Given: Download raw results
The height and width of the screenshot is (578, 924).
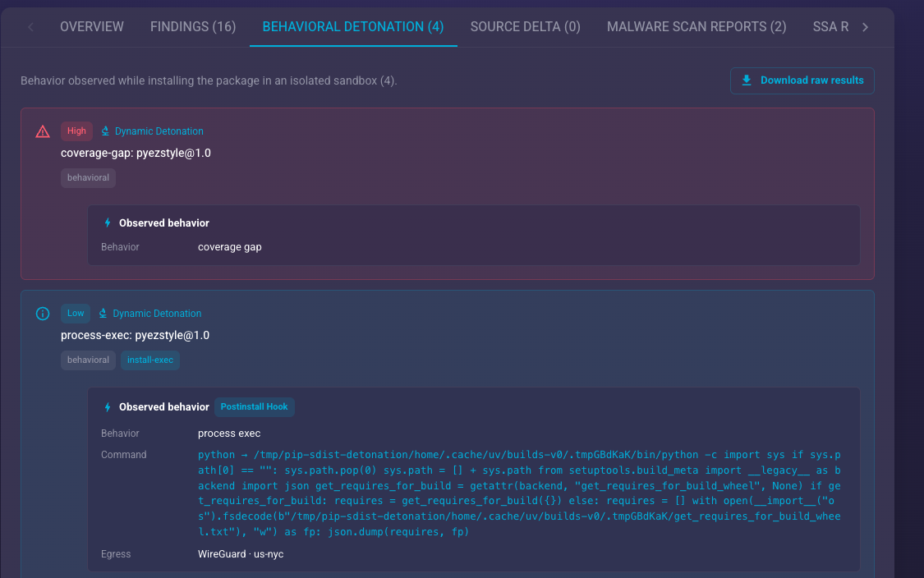Looking at the screenshot, I should click(802, 80).
